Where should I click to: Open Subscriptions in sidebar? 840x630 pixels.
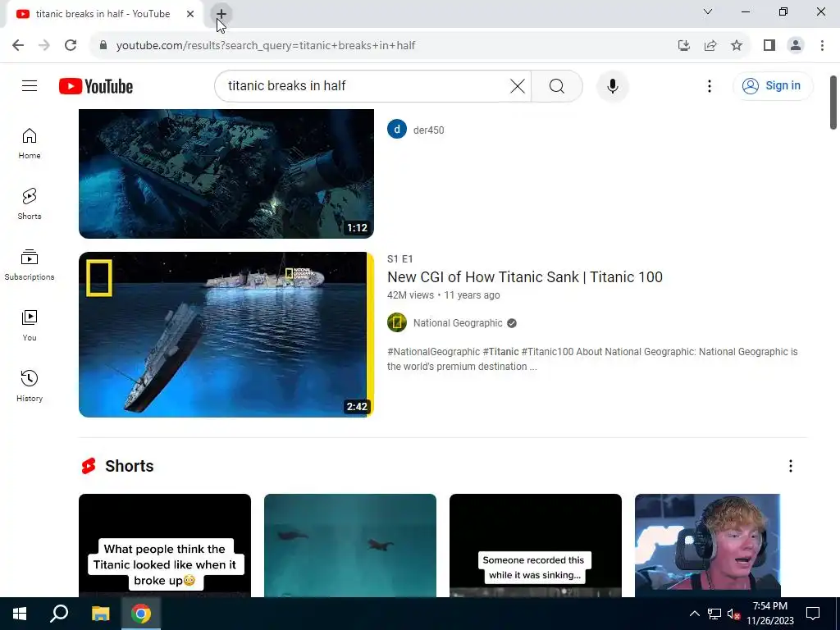[x=30, y=265]
